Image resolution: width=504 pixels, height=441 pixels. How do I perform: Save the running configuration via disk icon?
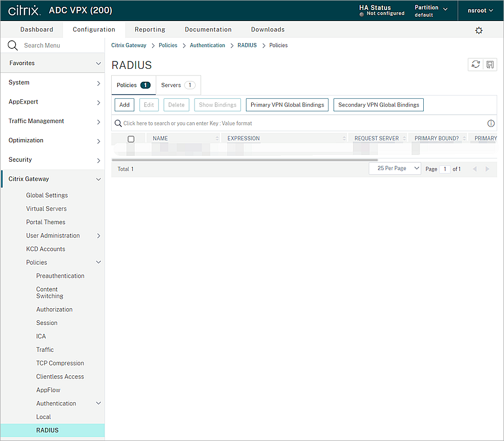[489, 64]
